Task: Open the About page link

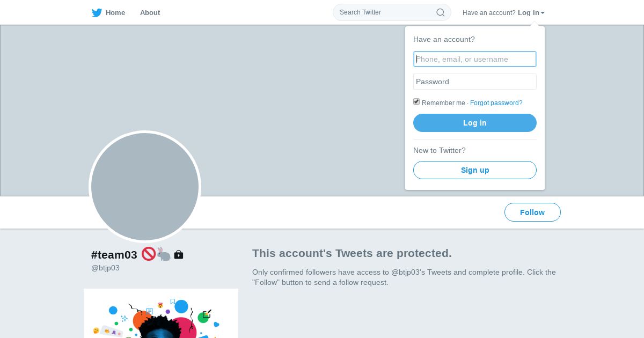Action: tap(150, 13)
